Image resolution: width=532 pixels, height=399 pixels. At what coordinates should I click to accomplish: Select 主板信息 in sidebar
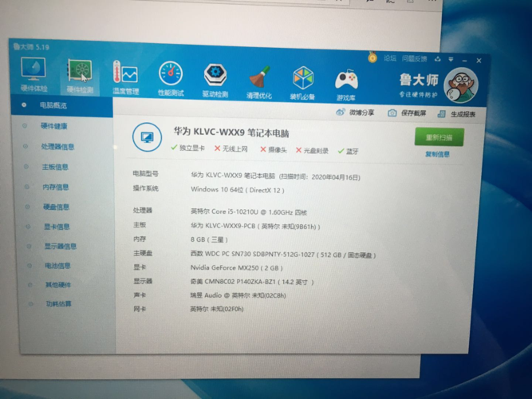coord(54,167)
